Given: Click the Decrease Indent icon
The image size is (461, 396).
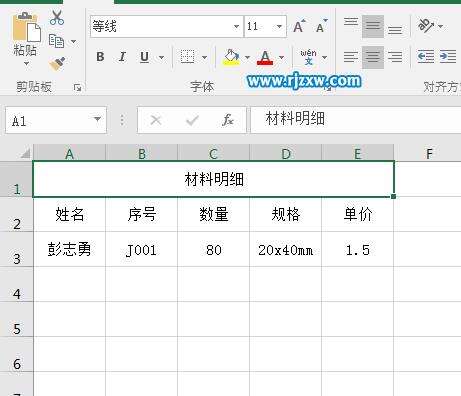Looking at the screenshot, I should (x=426, y=57).
